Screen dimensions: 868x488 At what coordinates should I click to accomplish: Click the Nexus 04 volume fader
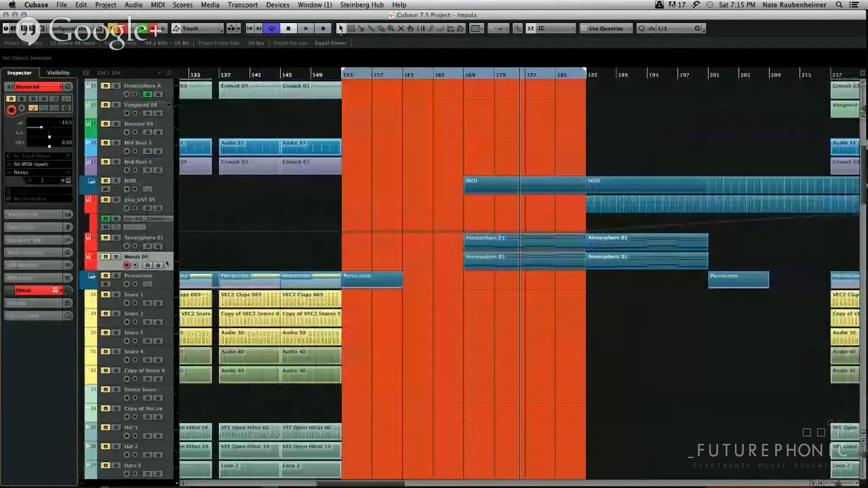[x=41, y=127]
